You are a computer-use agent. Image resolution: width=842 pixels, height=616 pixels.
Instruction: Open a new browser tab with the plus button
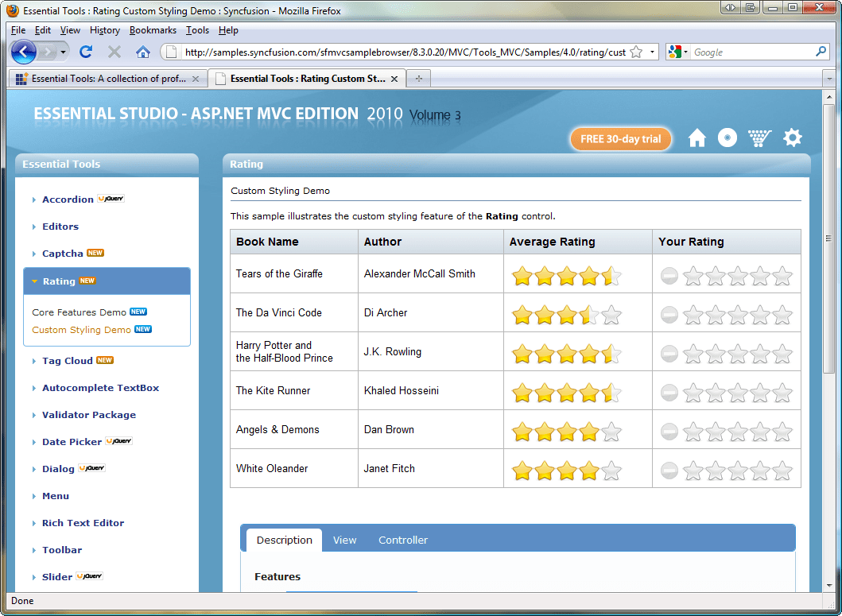[418, 78]
